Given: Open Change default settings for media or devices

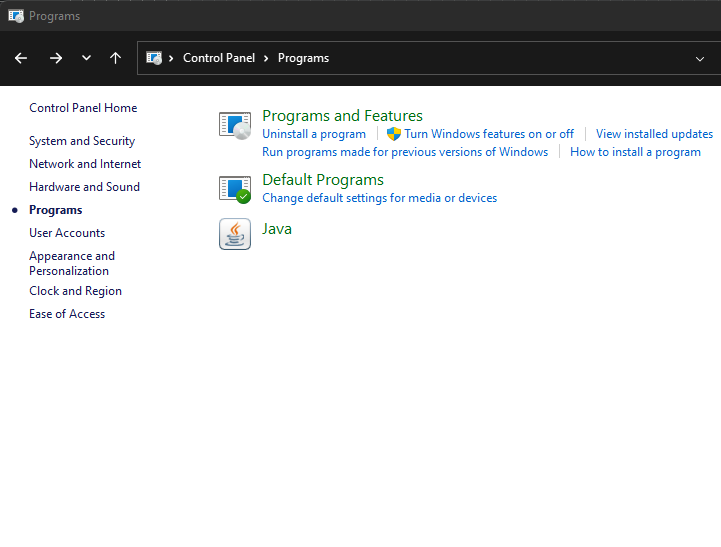Looking at the screenshot, I should coord(379,198).
